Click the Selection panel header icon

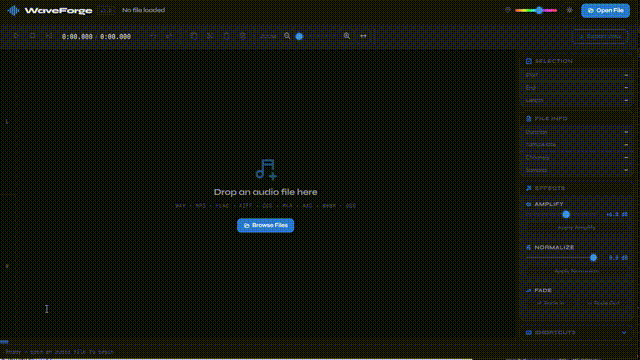click(x=529, y=61)
